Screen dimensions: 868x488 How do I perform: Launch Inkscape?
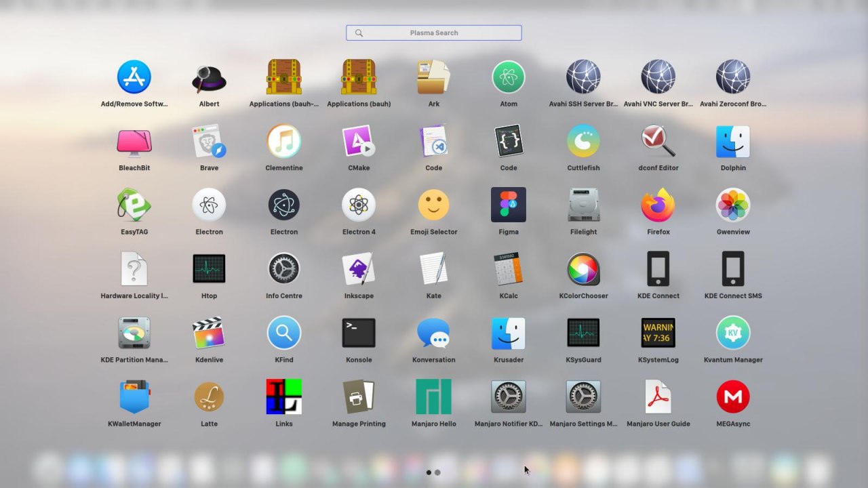click(x=359, y=269)
